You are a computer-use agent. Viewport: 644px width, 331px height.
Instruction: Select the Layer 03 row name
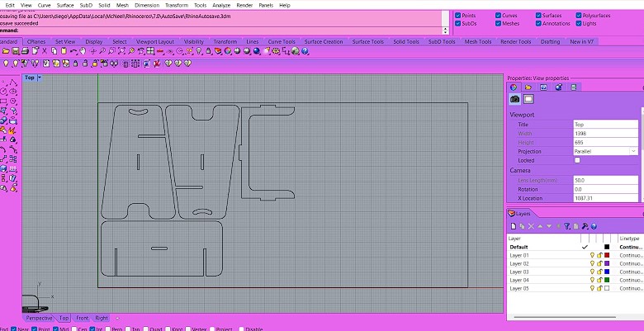click(x=519, y=272)
